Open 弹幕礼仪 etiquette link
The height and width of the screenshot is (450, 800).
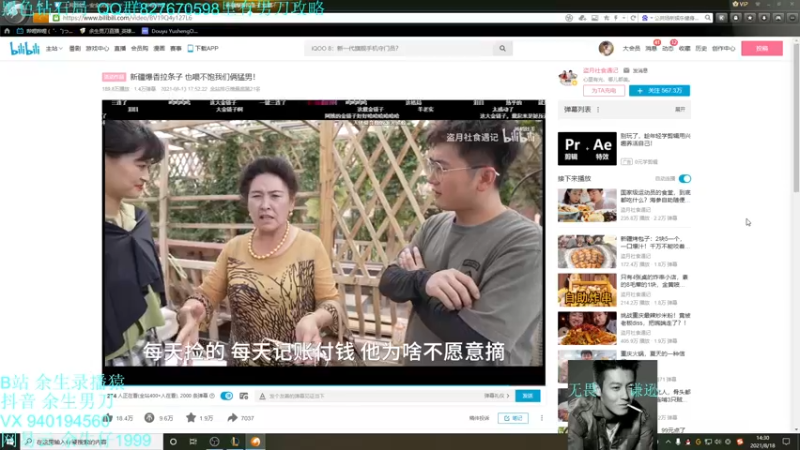click(x=496, y=396)
